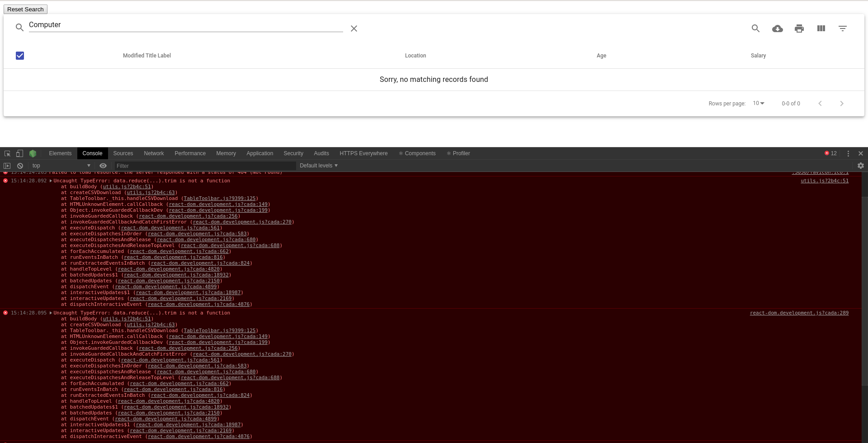The image size is (868, 443).
Task: Toggle the device toolbar in DevTools
Action: (x=19, y=153)
